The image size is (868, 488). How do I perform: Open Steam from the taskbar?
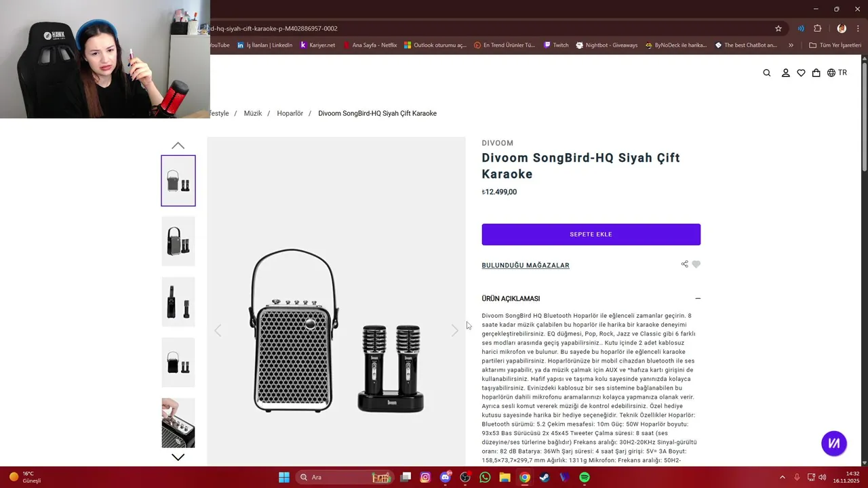pyautogui.click(x=545, y=477)
